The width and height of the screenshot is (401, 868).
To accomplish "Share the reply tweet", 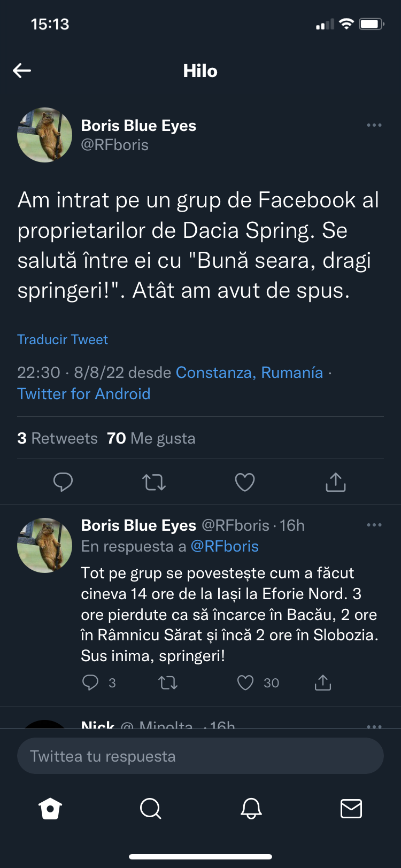I will [323, 683].
